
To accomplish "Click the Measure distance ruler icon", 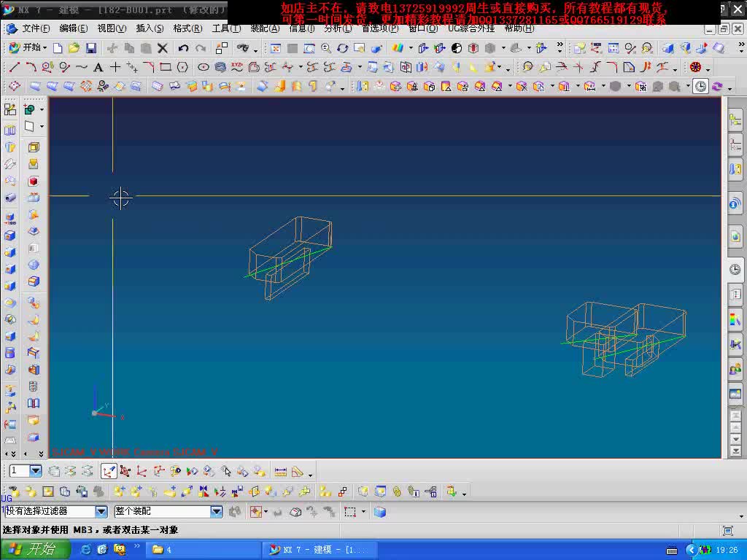I will [x=281, y=472].
